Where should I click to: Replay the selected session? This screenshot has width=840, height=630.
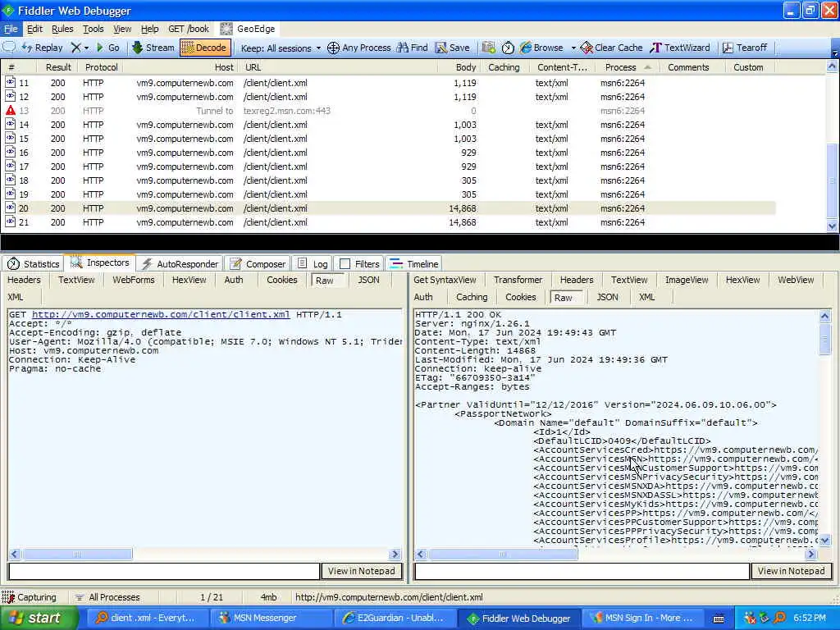click(x=43, y=48)
